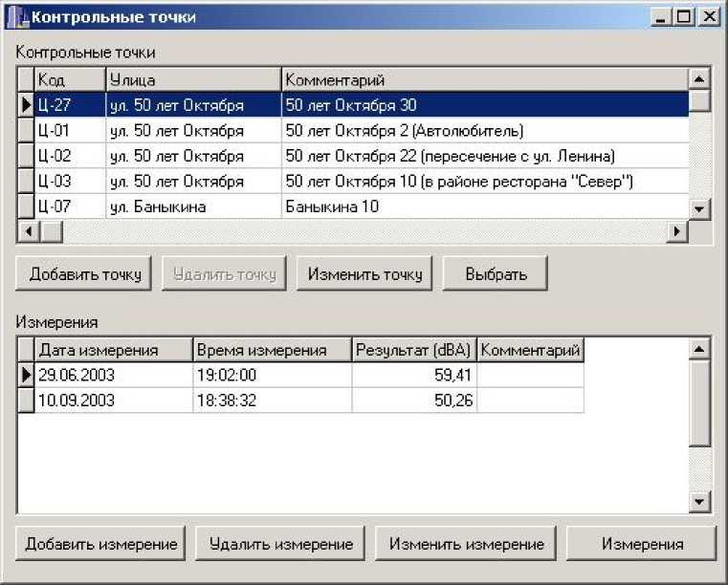
Task: Click up arrow of control points scrollbar
Action: click(x=699, y=79)
